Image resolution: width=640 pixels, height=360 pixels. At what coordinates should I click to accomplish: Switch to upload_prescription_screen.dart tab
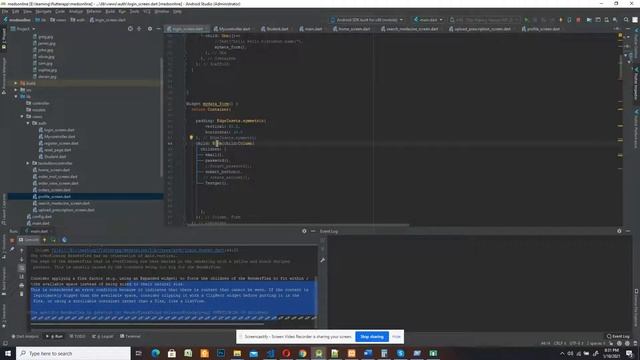(x=479, y=29)
